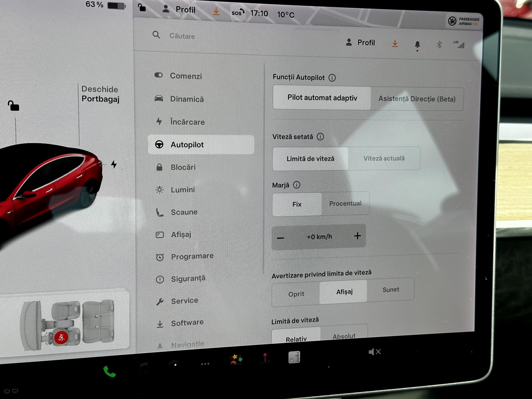Open the Service settings section

pos(177,301)
